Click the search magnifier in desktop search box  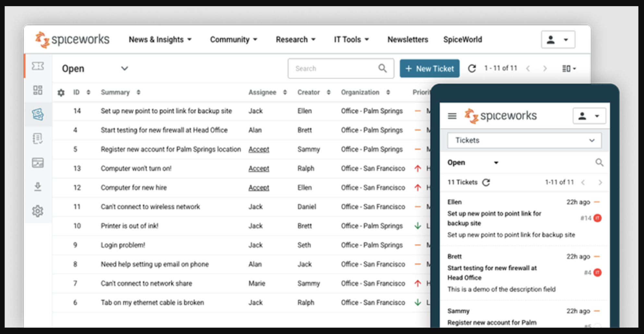(383, 68)
